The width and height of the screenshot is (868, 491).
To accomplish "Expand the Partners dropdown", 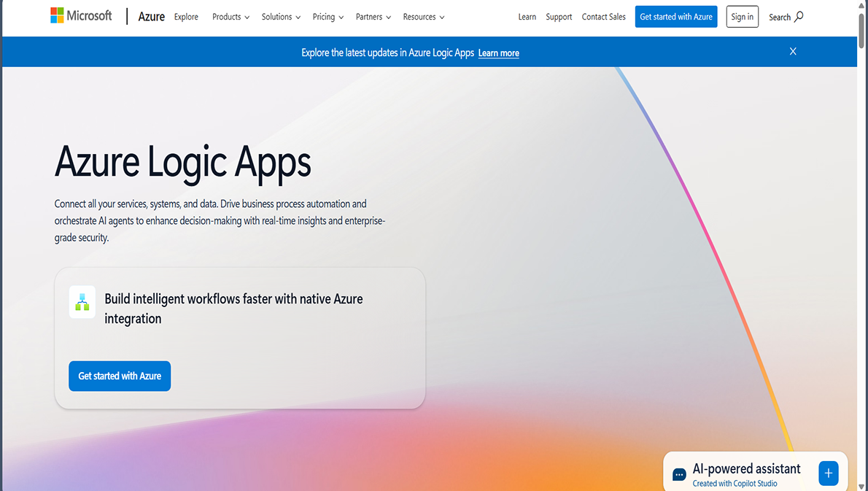I will (x=373, y=17).
